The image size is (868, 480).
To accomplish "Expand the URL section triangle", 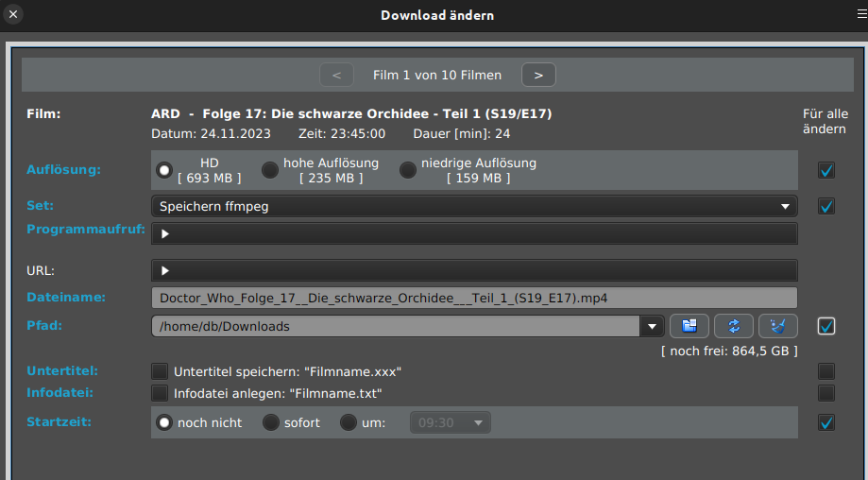I will pyautogui.click(x=165, y=271).
